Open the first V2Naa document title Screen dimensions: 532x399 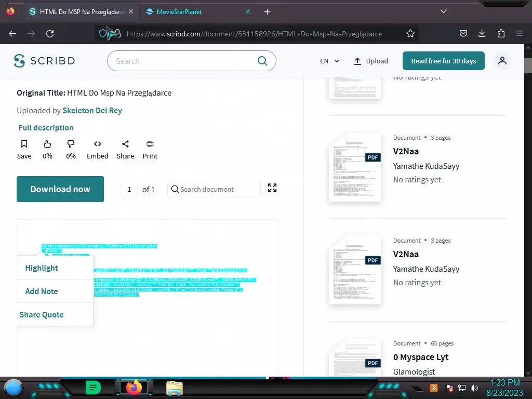click(x=406, y=151)
